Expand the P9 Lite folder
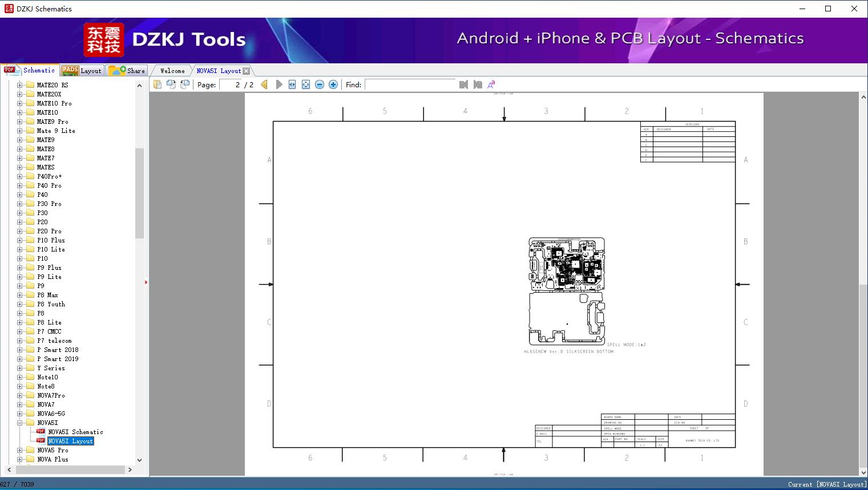The width and height of the screenshot is (868, 490). click(x=19, y=277)
